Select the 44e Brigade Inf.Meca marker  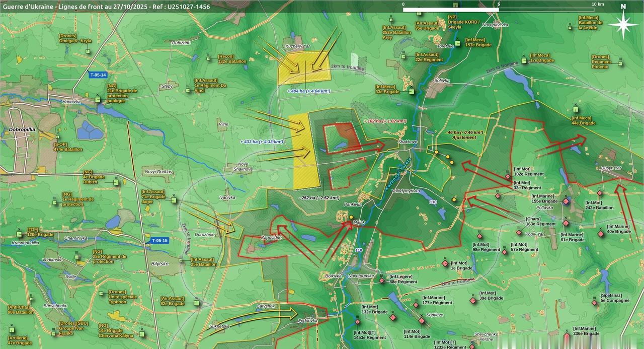576,109
